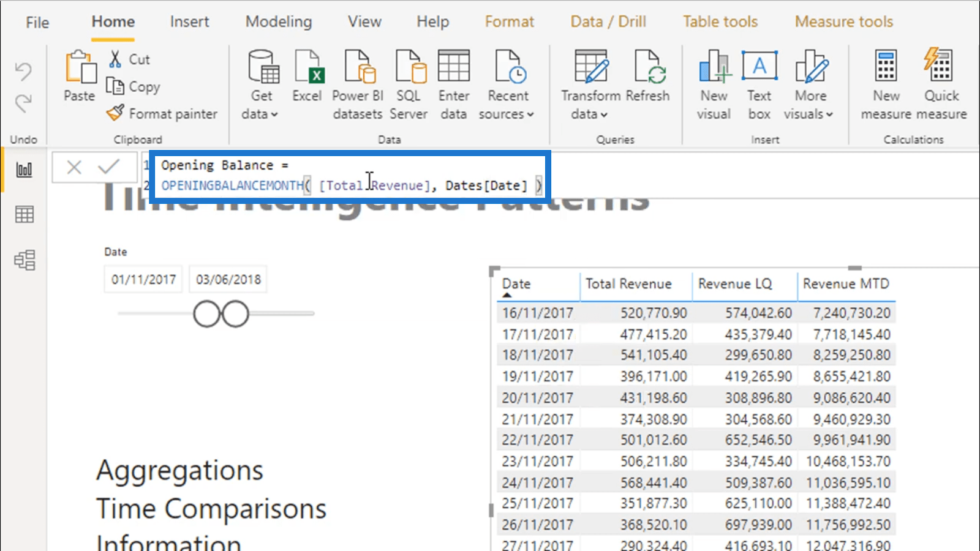Click the Redo arrow icon
The image size is (980, 551).
point(23,103)
